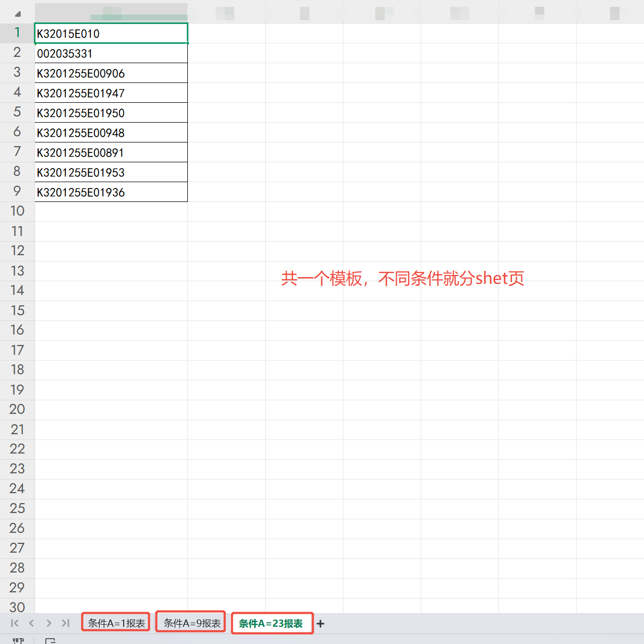Image resolution: width=644 pixels, height=644 pixels.
Task: Go to next sheet tab arrow
Action: pyautogui.click(x=49, y=623)
